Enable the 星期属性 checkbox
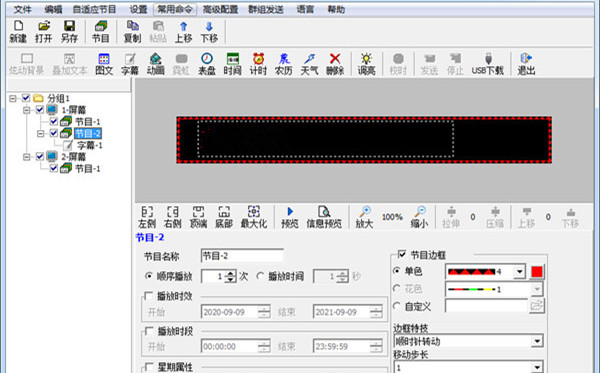 click(x=149, y=367)
